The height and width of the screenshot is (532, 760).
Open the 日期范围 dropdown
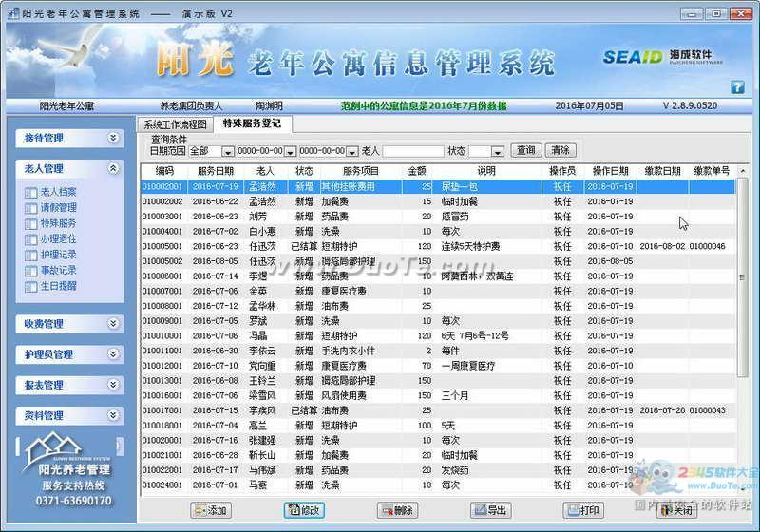[227, 151]
